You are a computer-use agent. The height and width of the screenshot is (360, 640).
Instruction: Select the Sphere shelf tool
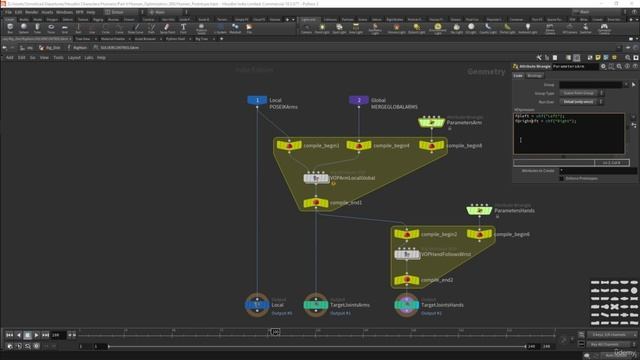(24, 28)
